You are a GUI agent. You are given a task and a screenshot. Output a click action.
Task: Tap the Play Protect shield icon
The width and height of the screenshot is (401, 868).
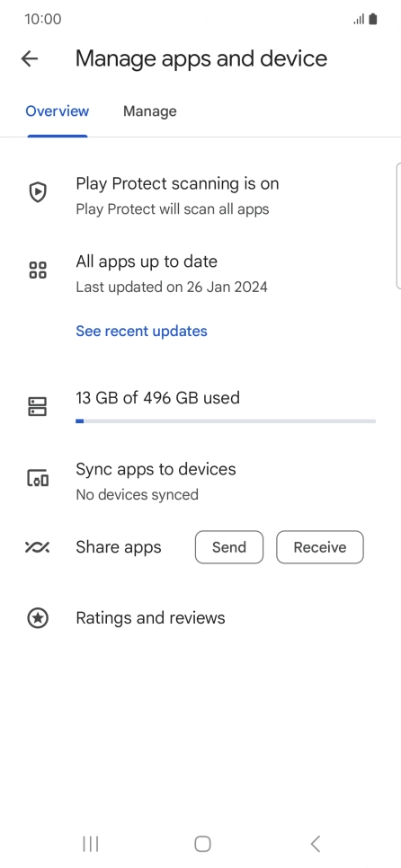pos(38,192)
